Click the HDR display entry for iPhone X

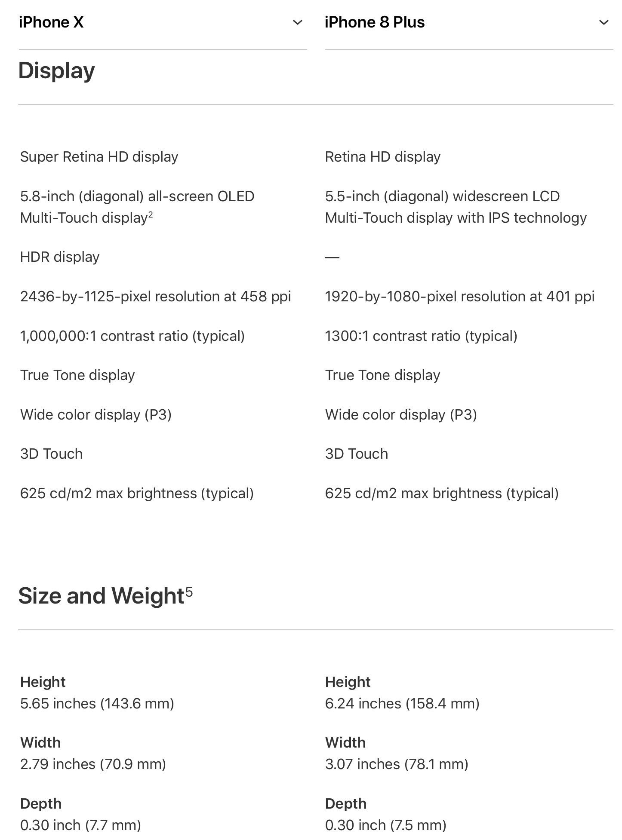(x=60, y=257)
